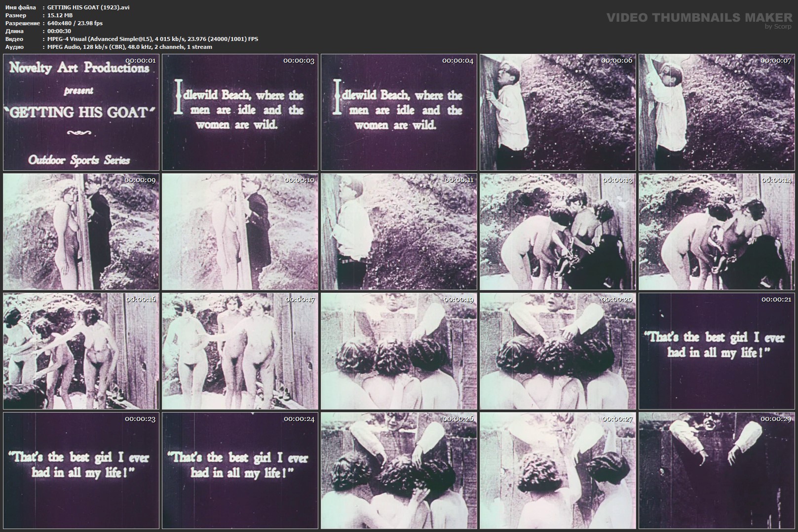Image resolution: width=798 pixels, height=532 pixels.
Task: Select the frame at 00:00:17
Action: pos(240,351)
